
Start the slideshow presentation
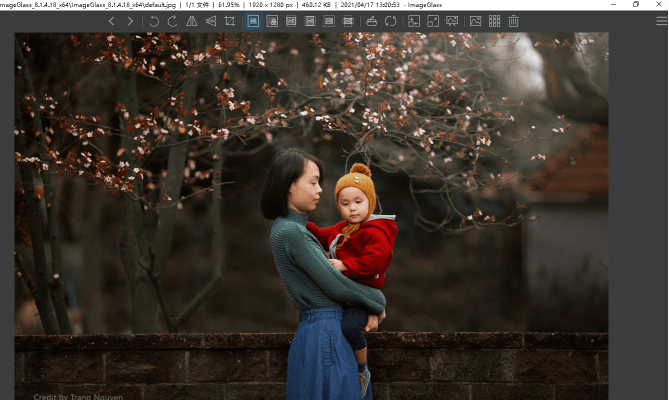click(x=452, y=21)
